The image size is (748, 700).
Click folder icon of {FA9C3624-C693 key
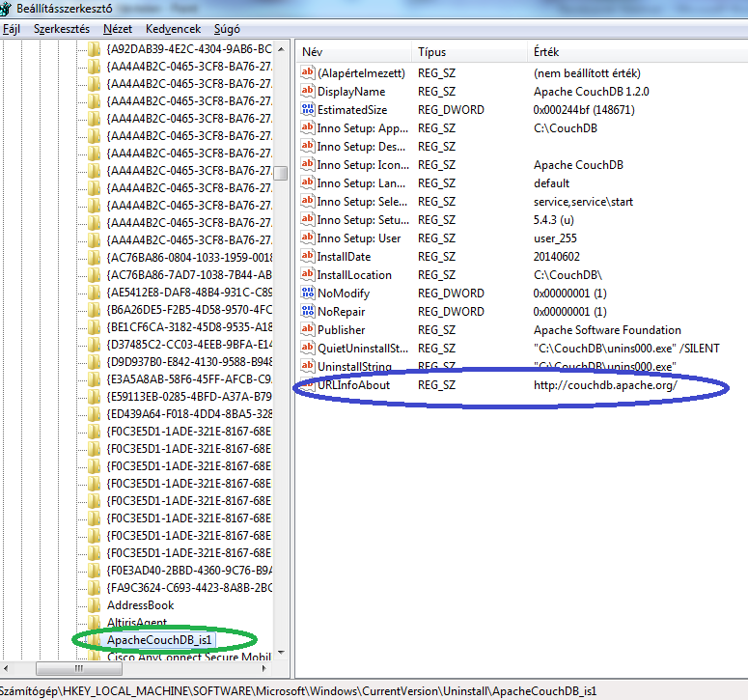point(94,587)
